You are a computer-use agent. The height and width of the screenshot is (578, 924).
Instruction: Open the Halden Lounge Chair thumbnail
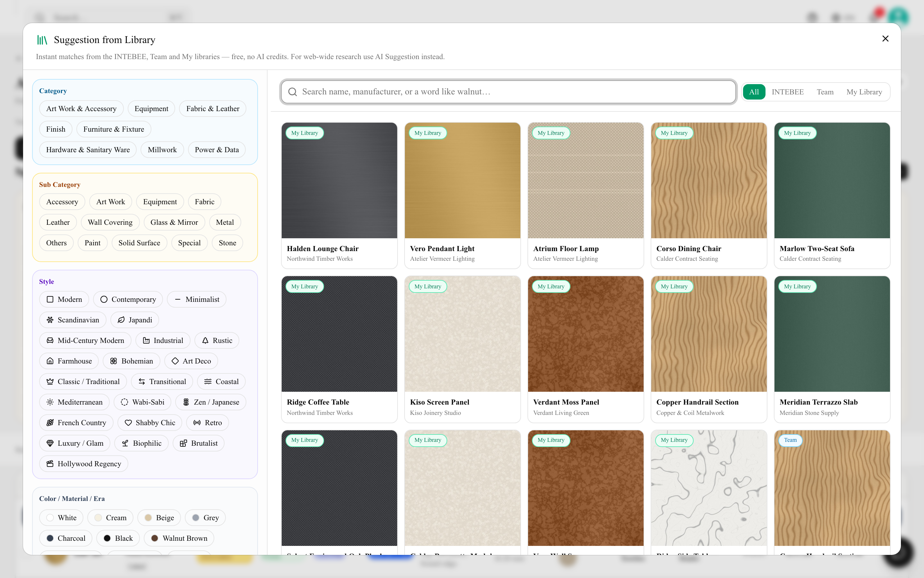tap(339, 180)
